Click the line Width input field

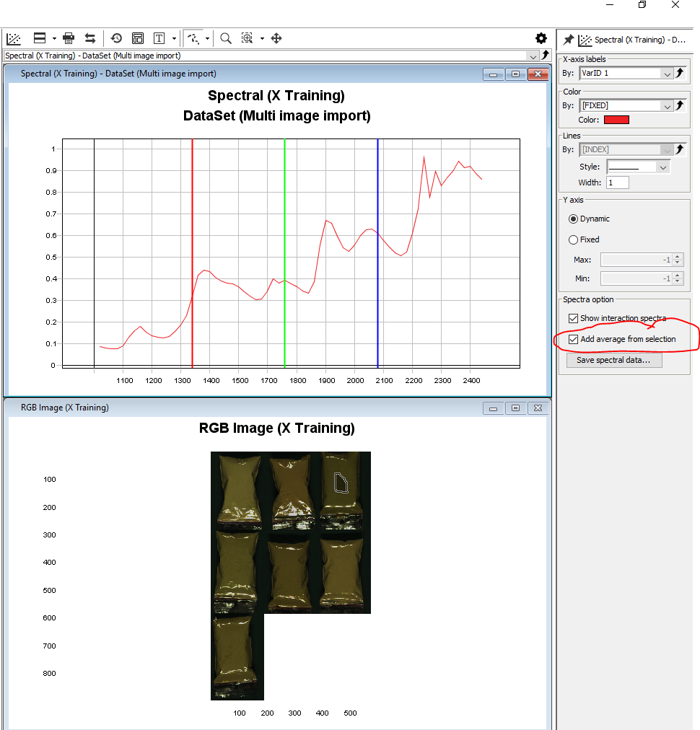pos(617,182)
